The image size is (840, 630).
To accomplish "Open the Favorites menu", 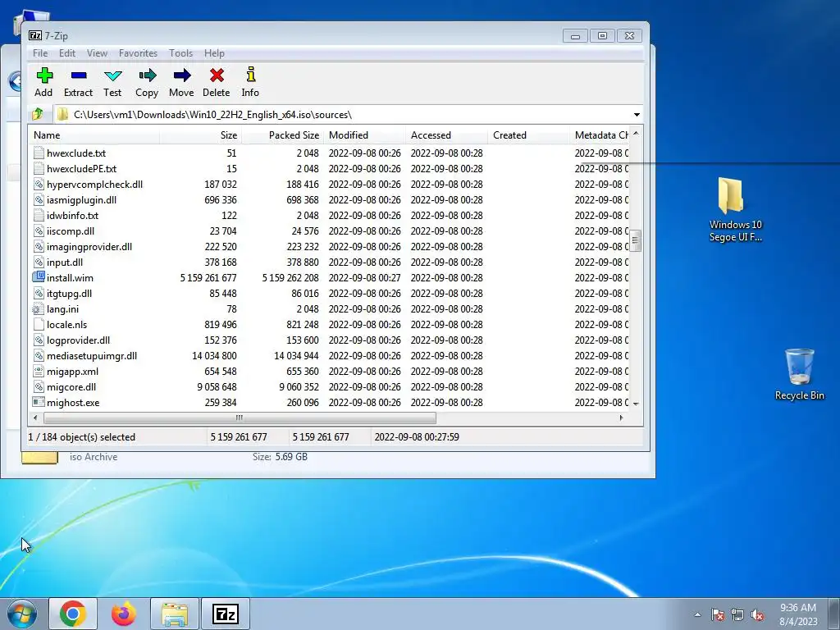I will click(138, 53).
